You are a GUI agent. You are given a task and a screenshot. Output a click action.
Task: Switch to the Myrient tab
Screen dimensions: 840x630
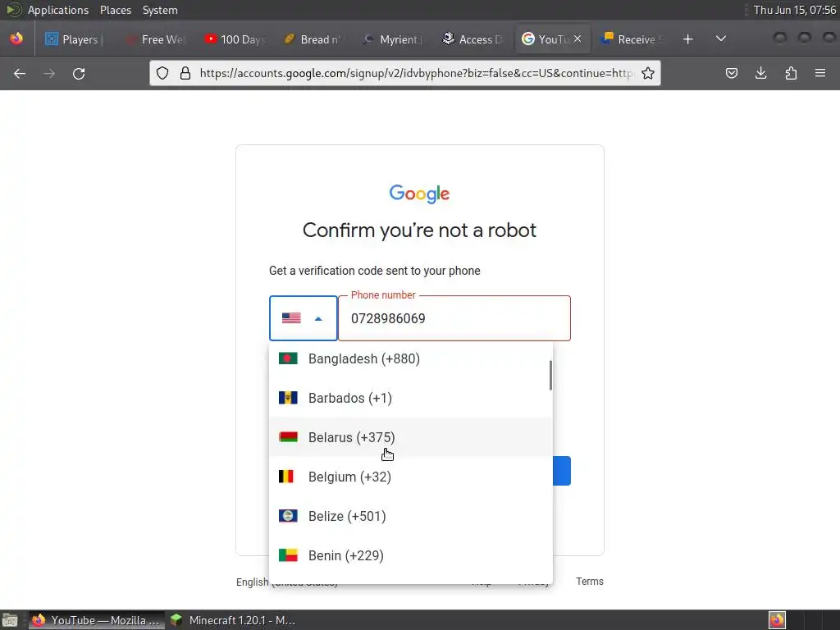(x=393, y=39)
